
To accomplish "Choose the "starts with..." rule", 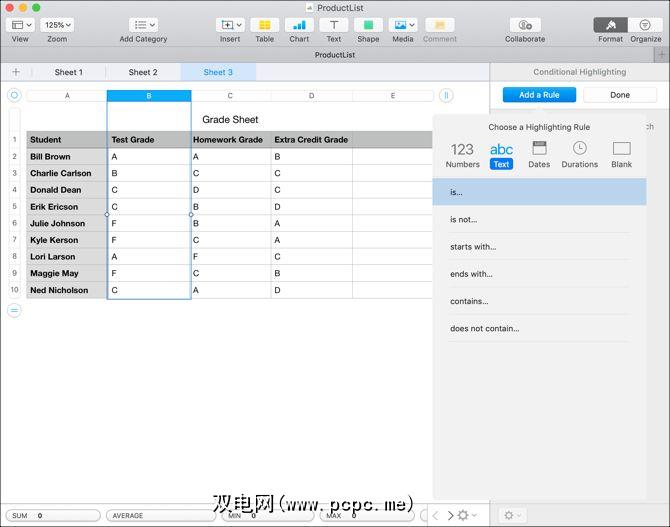I will 539,247.
